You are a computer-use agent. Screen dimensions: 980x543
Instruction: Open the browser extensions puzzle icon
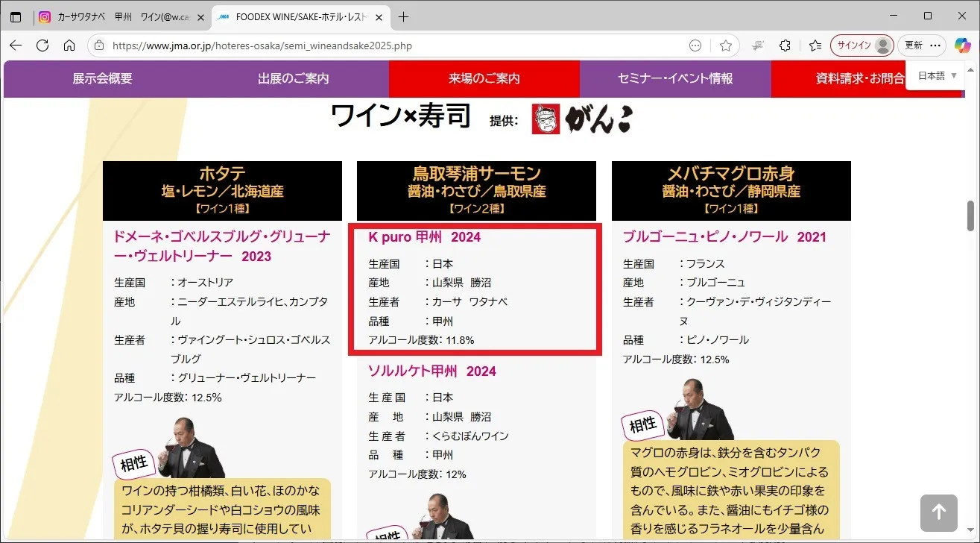click(785, 45)
